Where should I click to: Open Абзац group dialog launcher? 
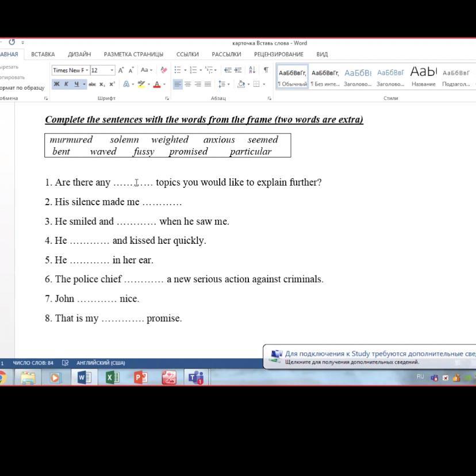(x=269, y=98)
